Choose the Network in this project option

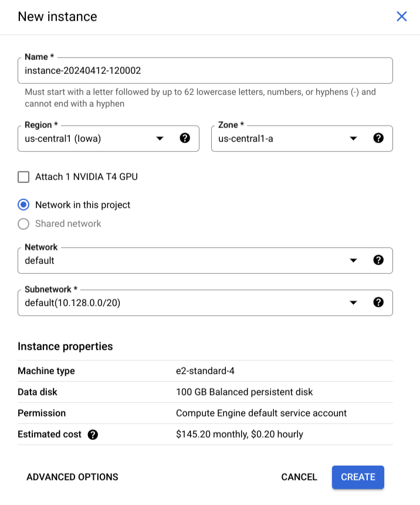click(x=22, y=205)
